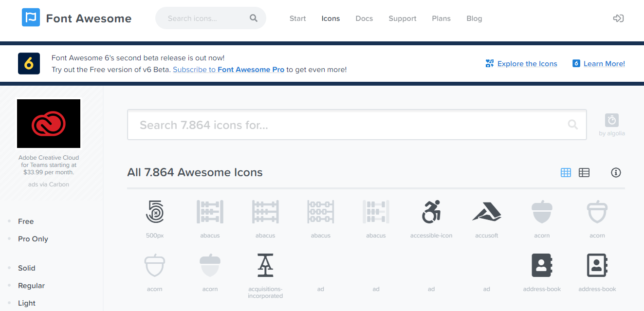
Task: Select the accusoft brand icon
Action: pyautogui.click(x=486, y=211)
